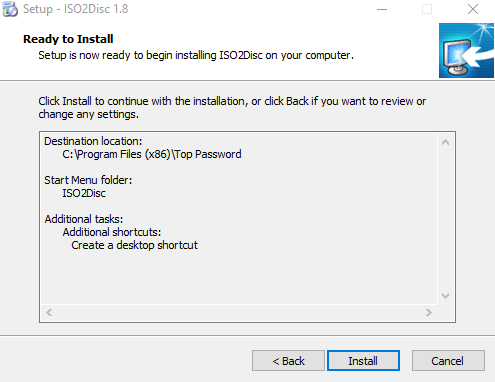The image size is (495, 382).
Task: Click the scroll right arrow in summary box
Action: pyautogui.click(x=429, y=312)
